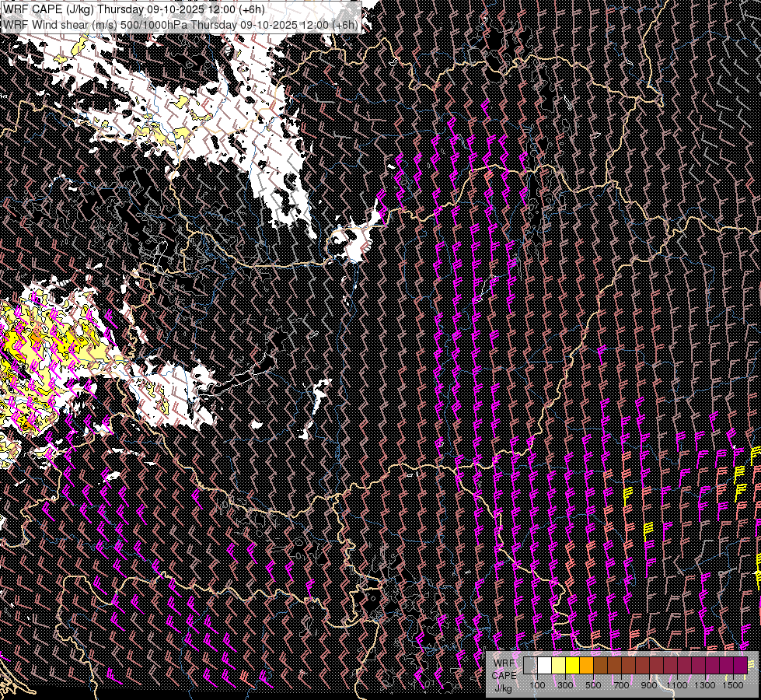Select the orange legend swatch
Viewport: 761px width, 700px height.
point(586,666)
